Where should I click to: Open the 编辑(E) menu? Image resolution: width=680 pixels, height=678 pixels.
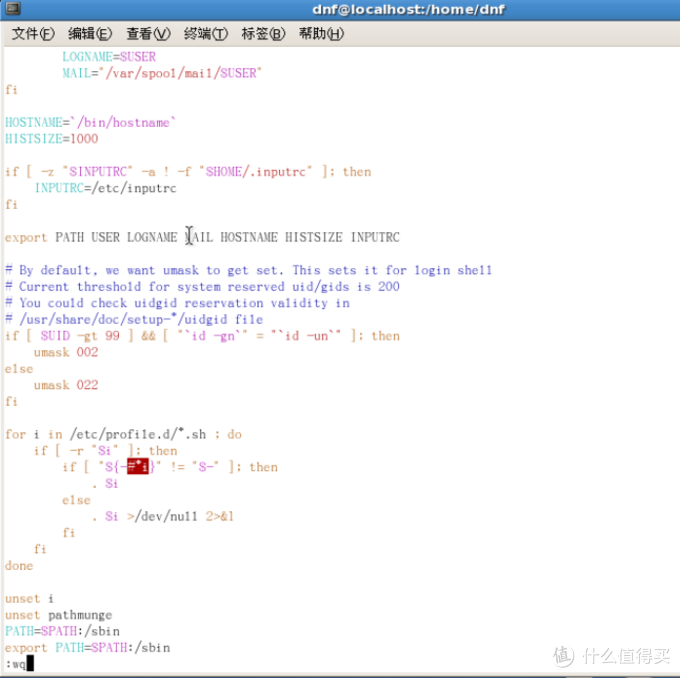pyautogui.click(x=90, y=34)
